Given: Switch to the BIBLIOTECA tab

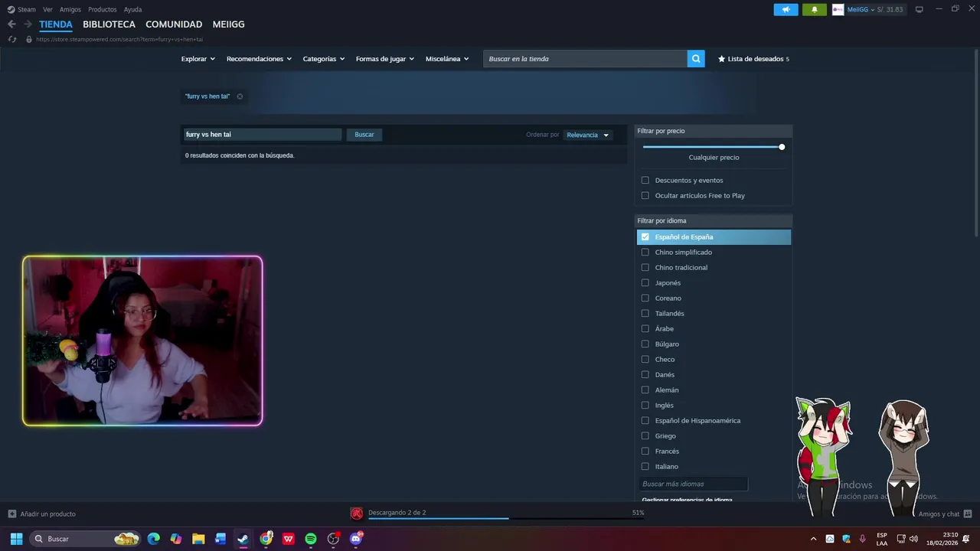Looking at the screenshot, I should (109, 24).
